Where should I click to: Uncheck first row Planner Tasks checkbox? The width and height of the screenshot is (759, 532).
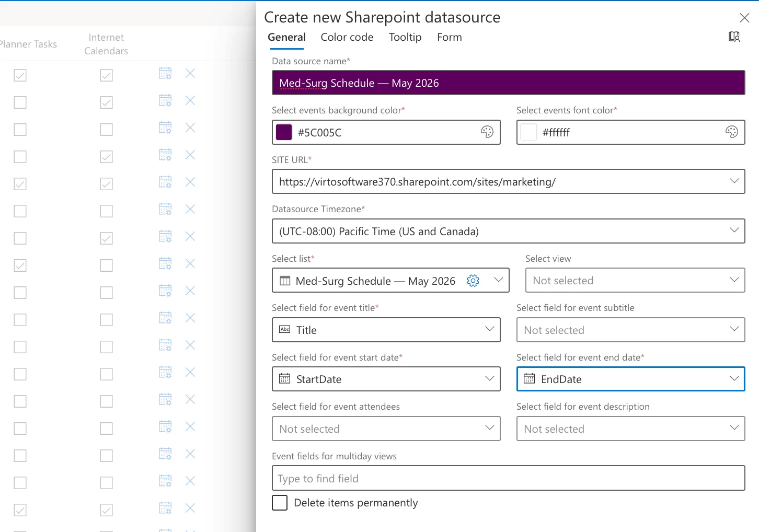click(20, 75)
